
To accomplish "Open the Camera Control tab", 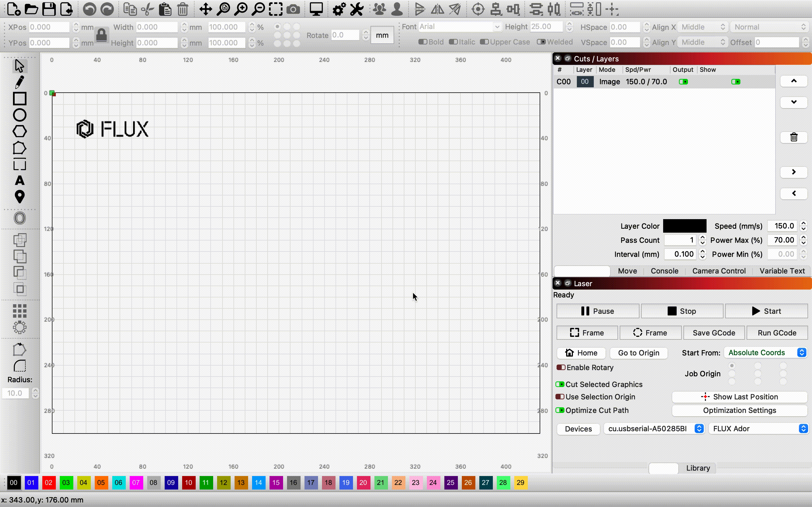I will click(718, 271).
